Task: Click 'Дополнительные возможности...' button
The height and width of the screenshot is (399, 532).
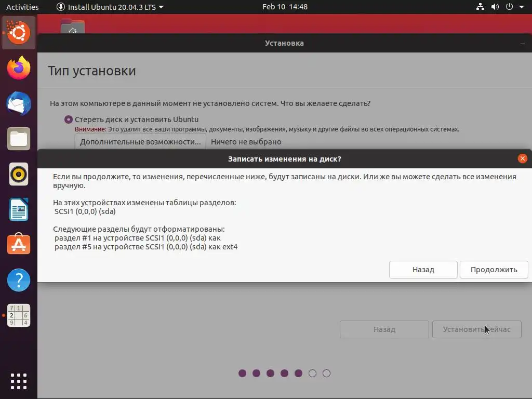Action: (140, 141)
